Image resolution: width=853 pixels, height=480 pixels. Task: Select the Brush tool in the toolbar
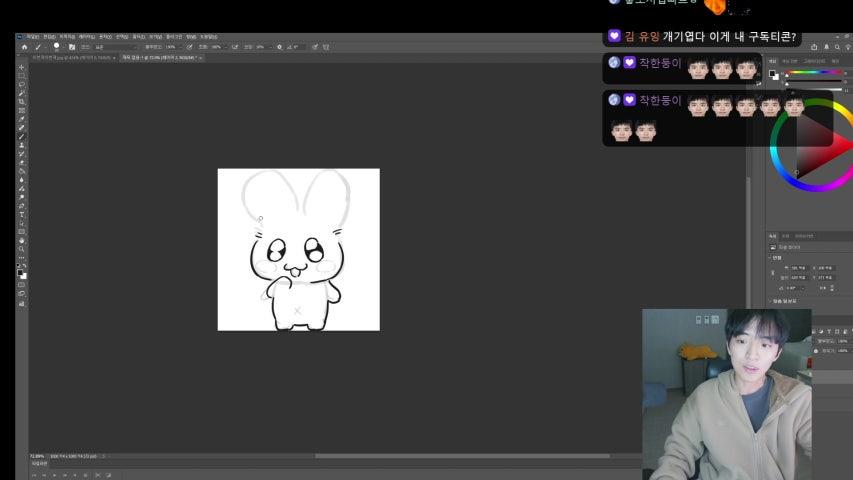[x=22, y=136]
